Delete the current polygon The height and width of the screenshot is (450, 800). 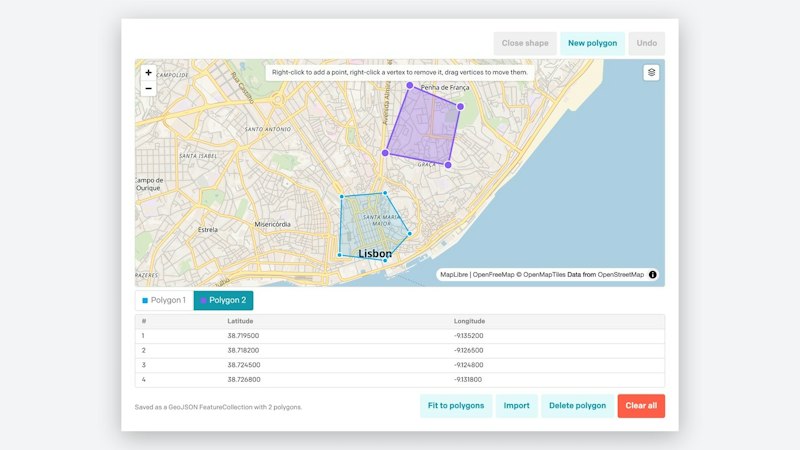[x=578, y=406]
